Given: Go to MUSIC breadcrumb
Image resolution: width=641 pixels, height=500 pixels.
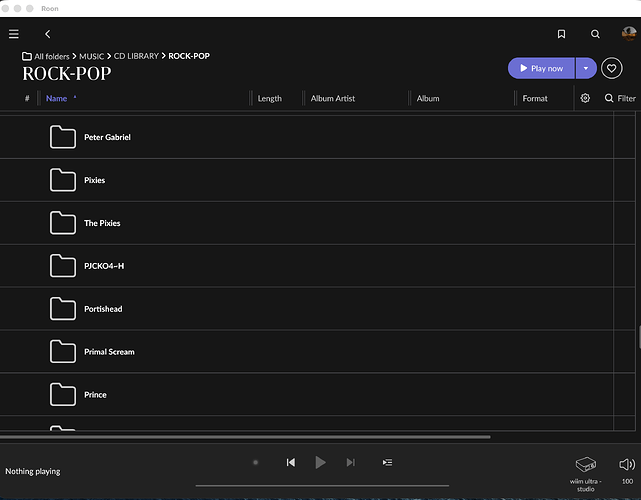Looking at the screenshot, I should (92, 56).
